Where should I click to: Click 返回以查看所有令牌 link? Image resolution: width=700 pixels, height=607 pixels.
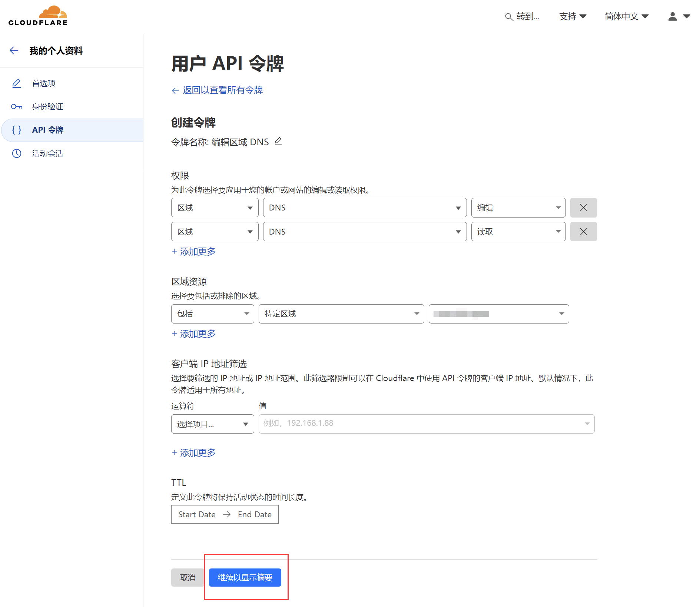coord(217,90)
